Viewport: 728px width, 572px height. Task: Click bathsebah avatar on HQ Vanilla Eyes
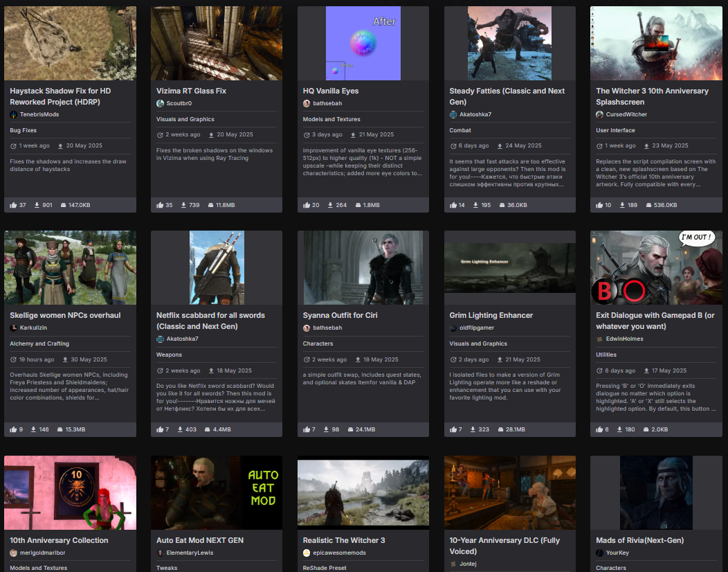pyautogui.click(x=307, y=103)
